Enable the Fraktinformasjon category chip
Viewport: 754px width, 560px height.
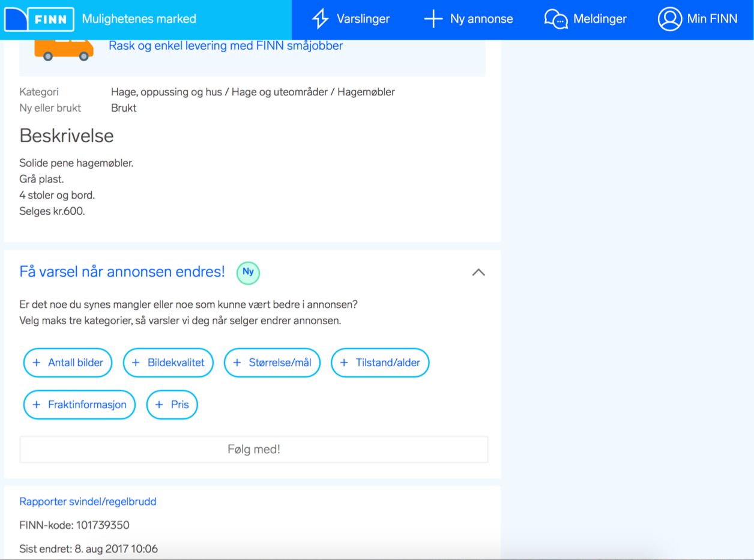[x=79, y=405]
